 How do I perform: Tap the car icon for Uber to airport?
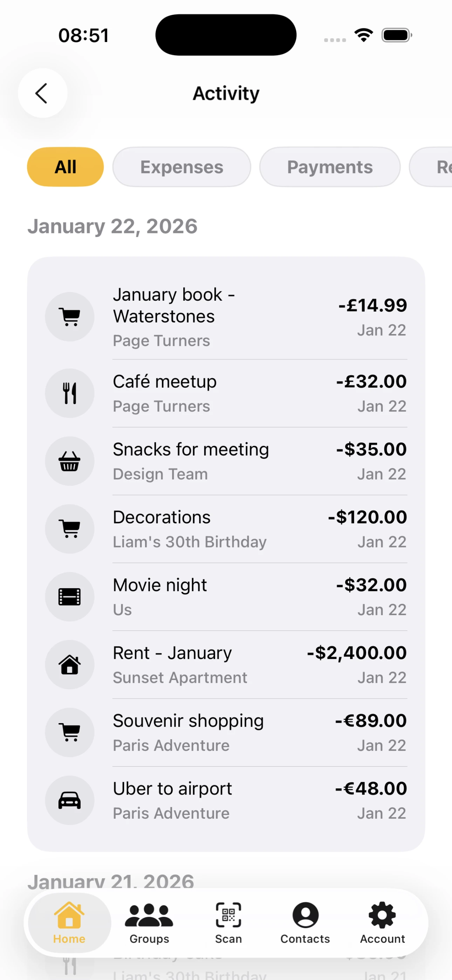tap(70, 800)
